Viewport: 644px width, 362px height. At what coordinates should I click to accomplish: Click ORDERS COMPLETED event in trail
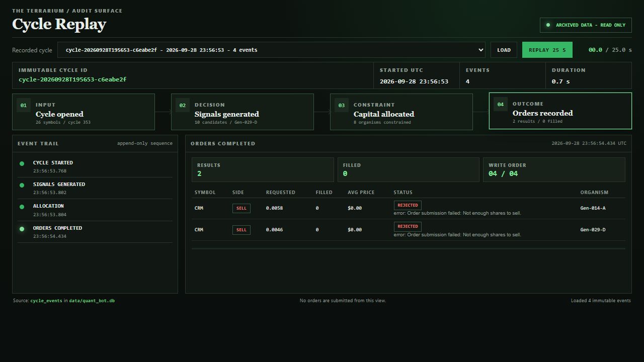(x=95, y=232)
